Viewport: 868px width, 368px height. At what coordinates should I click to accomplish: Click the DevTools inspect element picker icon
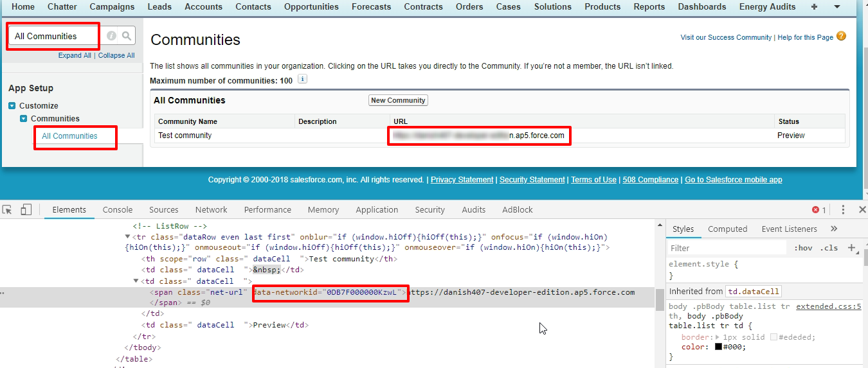click(x=8, y=210)
